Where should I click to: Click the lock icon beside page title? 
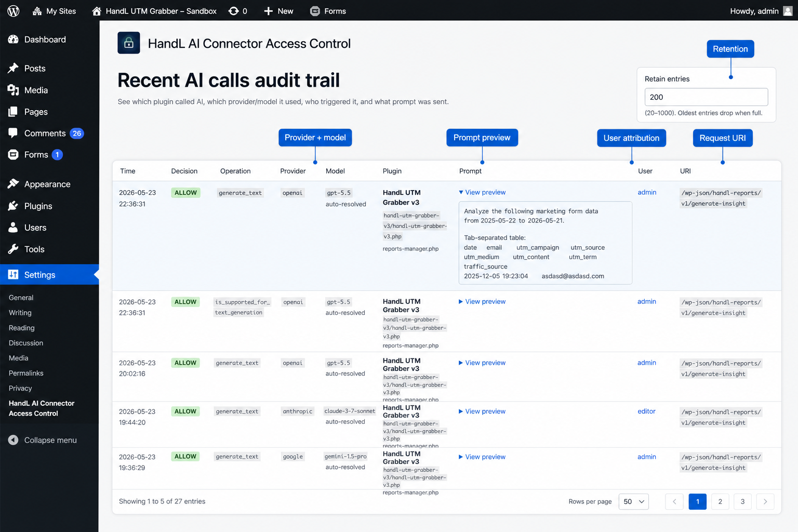pos(129,43)
